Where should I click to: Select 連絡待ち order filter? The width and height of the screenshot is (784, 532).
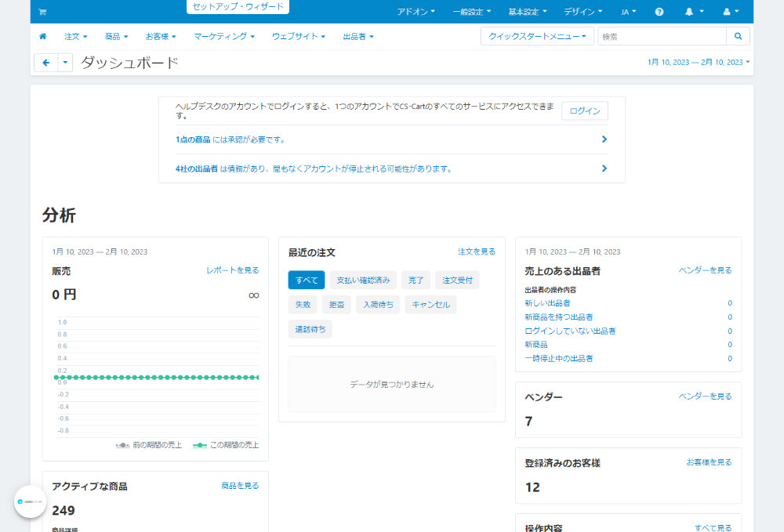point(310,329)
